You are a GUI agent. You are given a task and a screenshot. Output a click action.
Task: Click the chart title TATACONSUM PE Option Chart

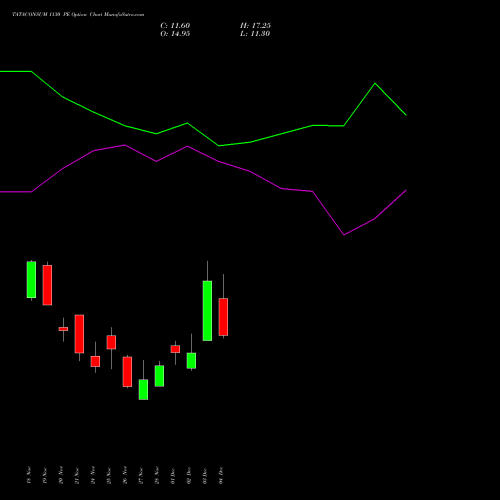pyautogui.click(x=78, y=14)
